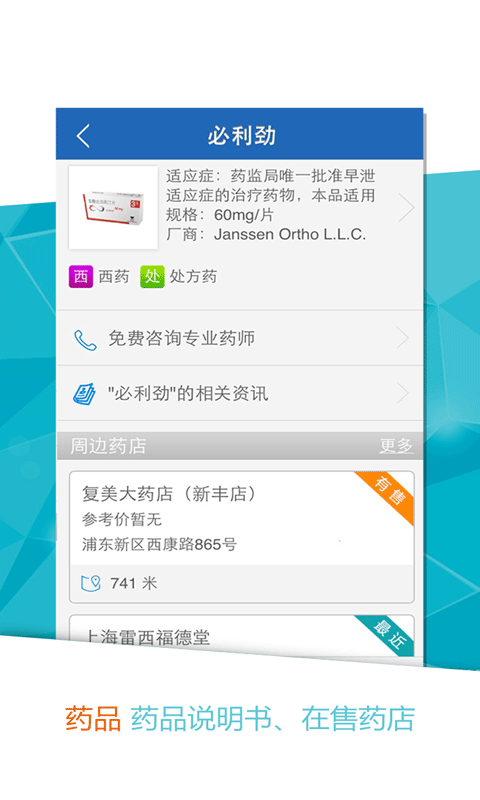Tap the purple 西 western medicine badge
The height and width of the screenshot is (800, 480).
click(81, 277)
